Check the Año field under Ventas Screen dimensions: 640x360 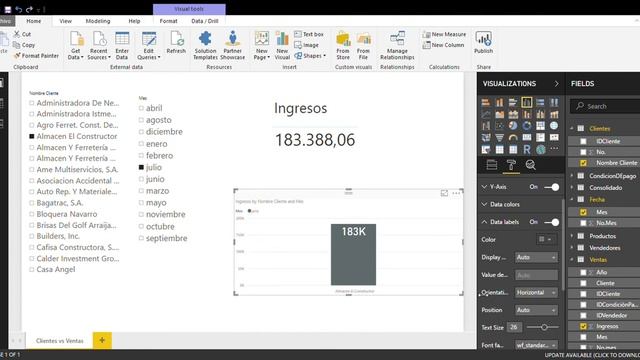[583, 272]
